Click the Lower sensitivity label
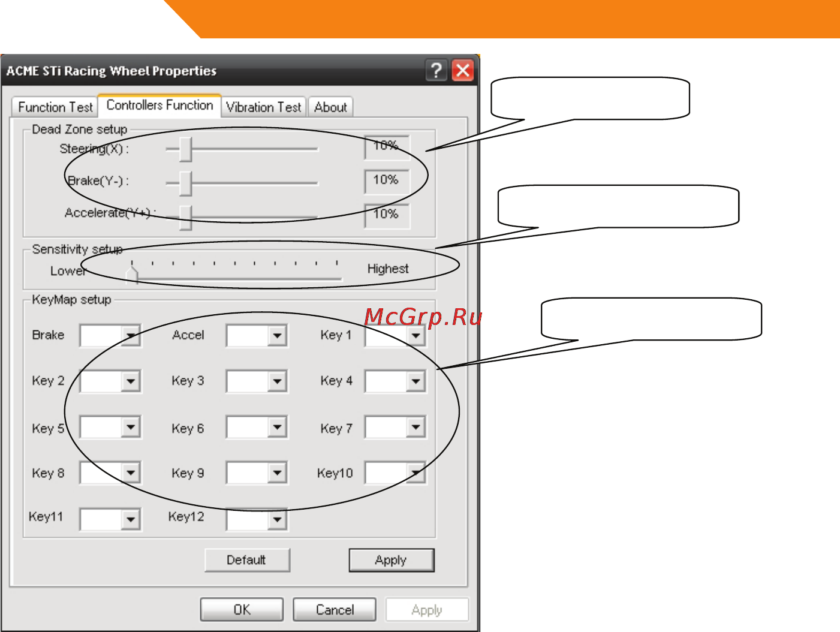This screenshot has width=840, height=632. tap(68, 271)
